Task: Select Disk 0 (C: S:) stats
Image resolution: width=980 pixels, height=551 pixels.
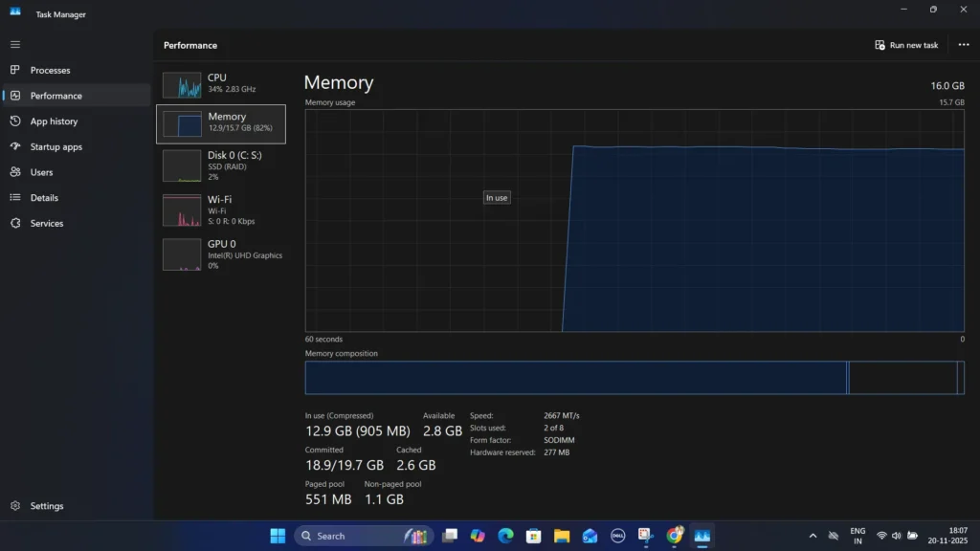Action: coord(222,165)
